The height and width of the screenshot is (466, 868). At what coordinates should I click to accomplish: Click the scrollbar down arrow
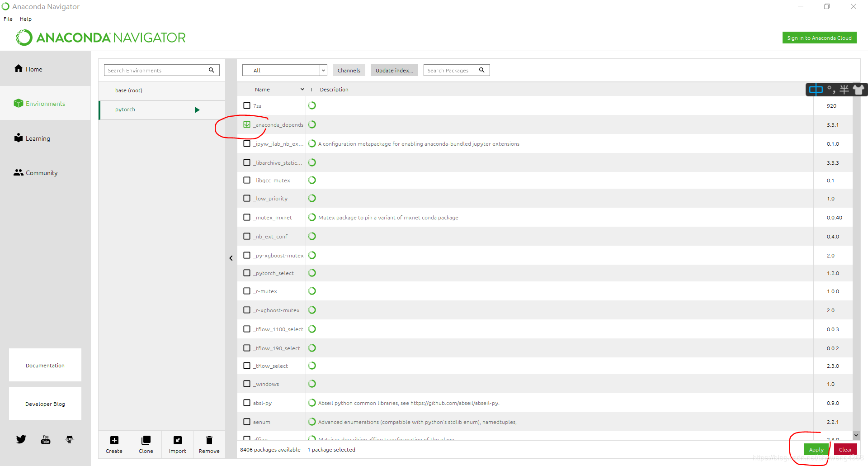[856, 435]
